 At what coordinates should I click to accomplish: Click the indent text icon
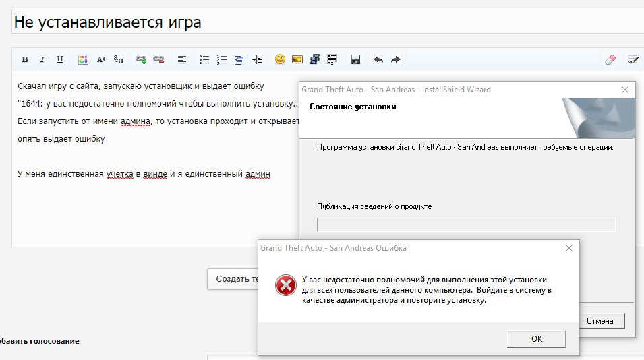point(257,59)
